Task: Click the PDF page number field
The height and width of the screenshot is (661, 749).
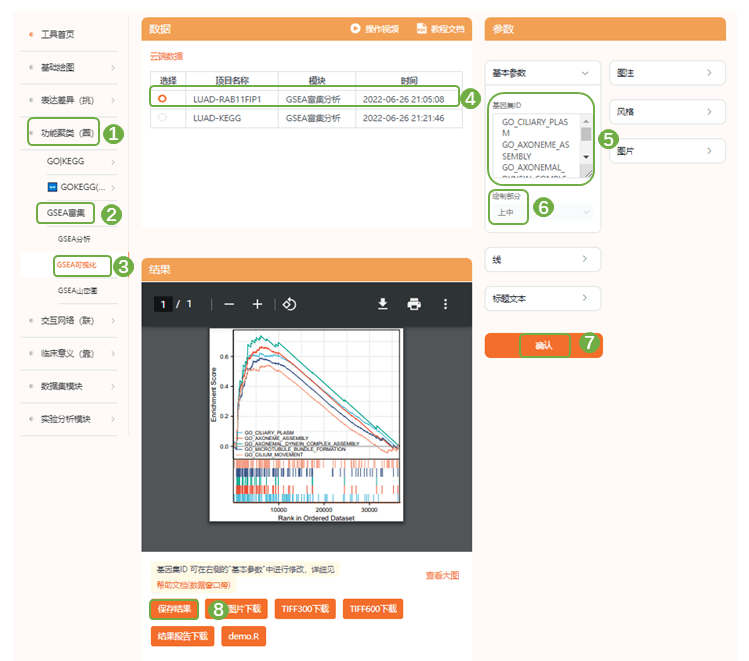Action: pyautogui.click(x=163, y=304)
